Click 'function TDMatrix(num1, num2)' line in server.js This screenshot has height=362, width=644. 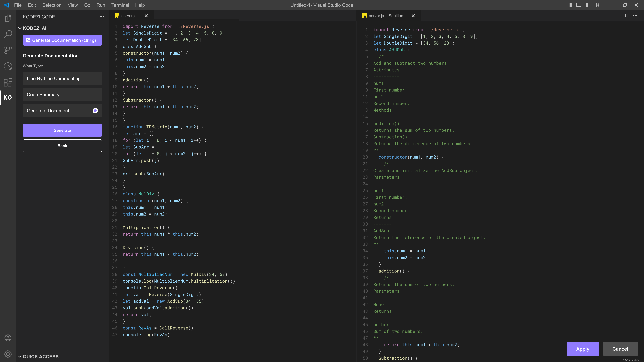click(163, 127)
